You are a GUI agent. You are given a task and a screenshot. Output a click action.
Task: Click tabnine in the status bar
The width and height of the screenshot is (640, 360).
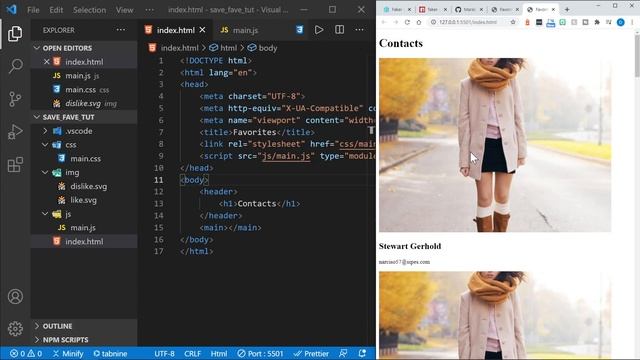pyautogui.click(x=110, y=353)
